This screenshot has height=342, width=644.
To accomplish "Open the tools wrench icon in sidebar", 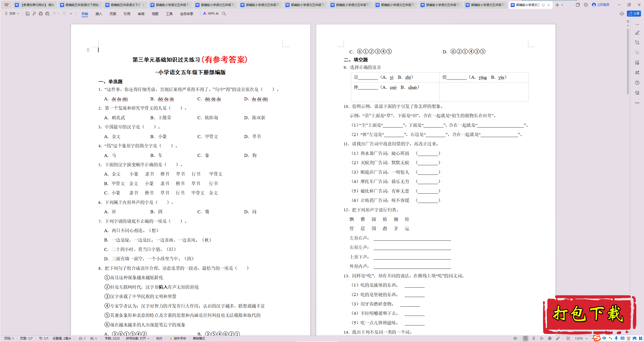I will (637, 73).
